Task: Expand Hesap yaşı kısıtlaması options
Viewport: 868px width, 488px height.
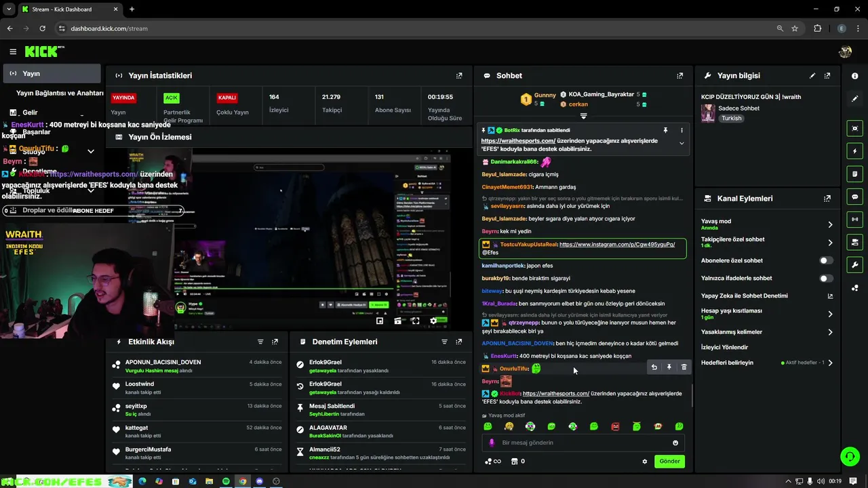Action: [x=830, y=314]
